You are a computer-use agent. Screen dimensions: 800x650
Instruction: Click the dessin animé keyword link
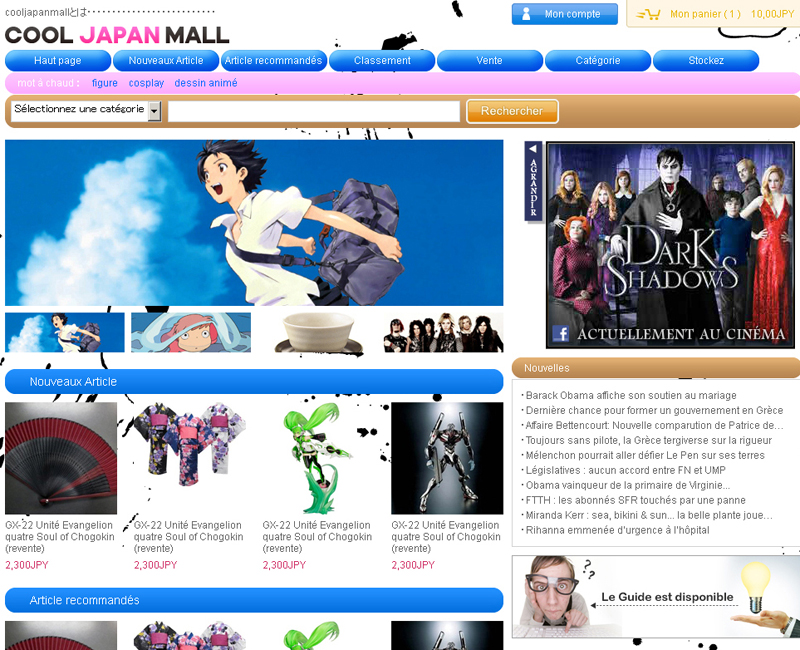tap(206, 83)
